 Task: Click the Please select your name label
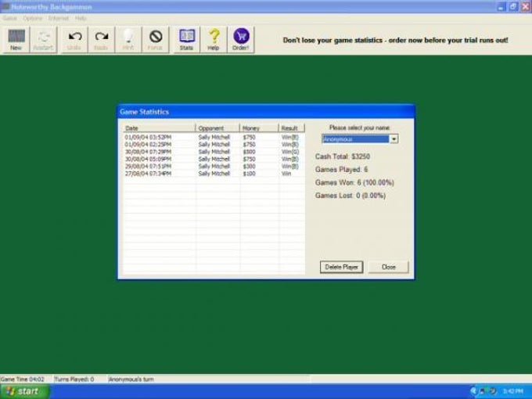coord(360,128)
